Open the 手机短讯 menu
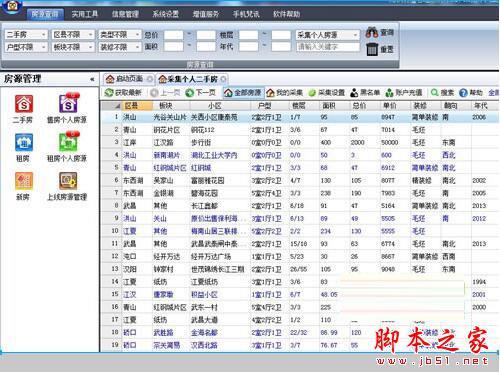Viewport: 500px width, 372px height. click(246, 14)
